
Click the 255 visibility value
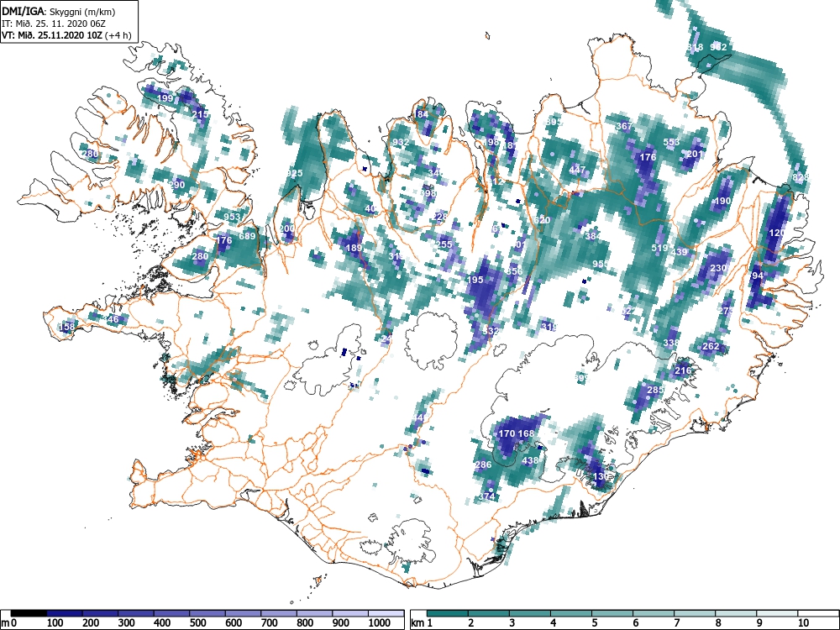tap(444, 244)
